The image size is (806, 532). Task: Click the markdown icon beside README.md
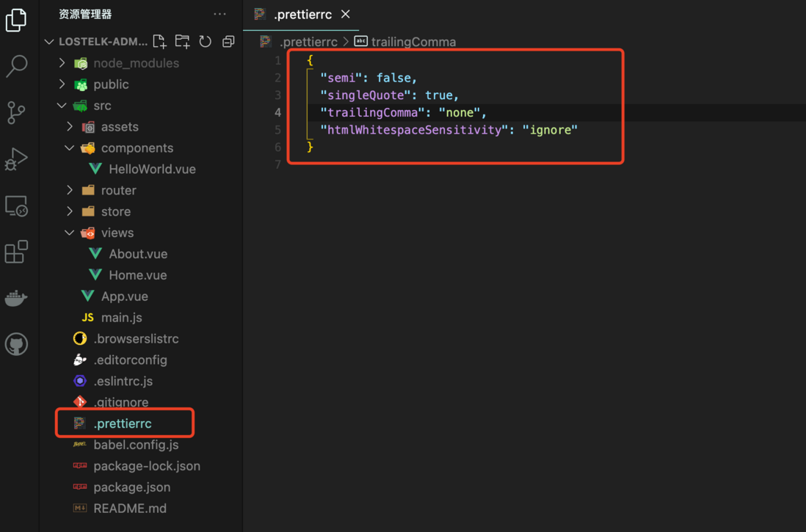(80, 508)
